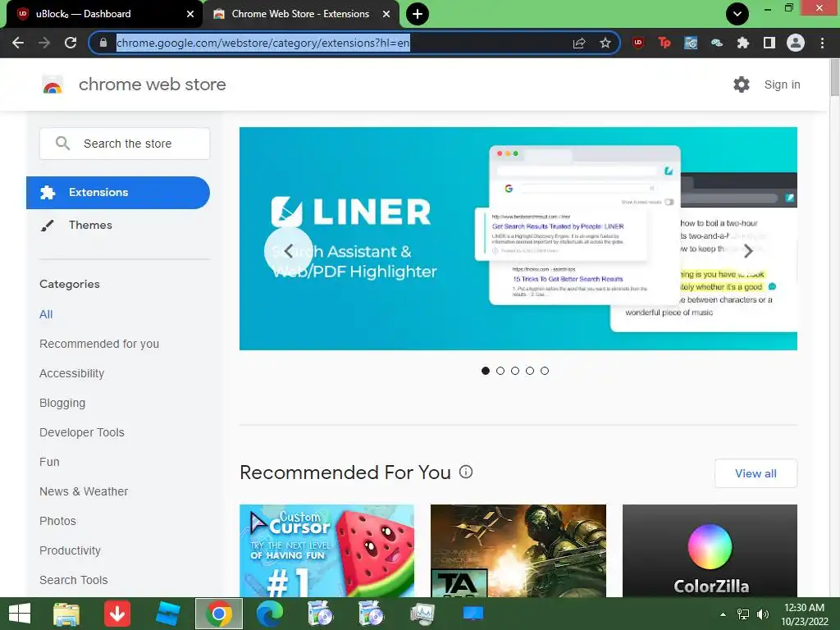
Task: Select the fourth carousel dot
Action: coord(530,371)
